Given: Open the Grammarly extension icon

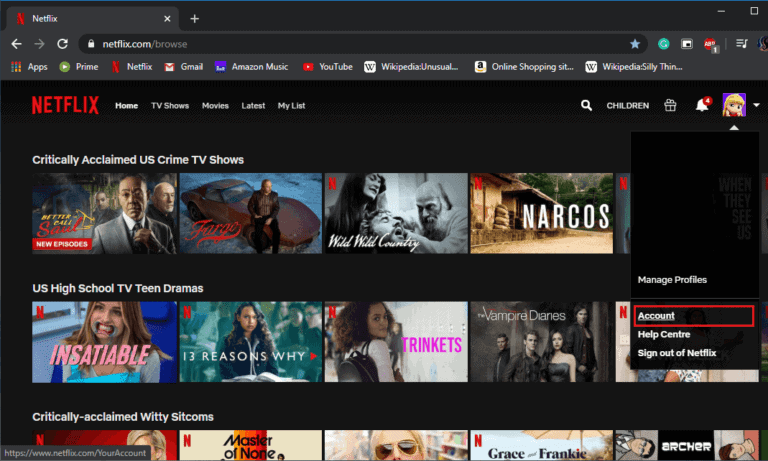Looking at the screenshot, I should 664,44.
